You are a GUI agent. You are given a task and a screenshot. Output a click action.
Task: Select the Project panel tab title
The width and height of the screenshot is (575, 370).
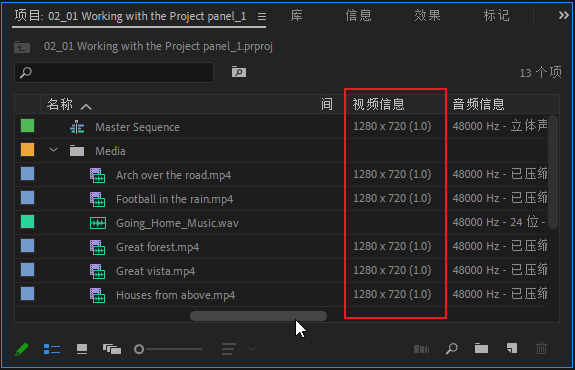tap(131, 17)
